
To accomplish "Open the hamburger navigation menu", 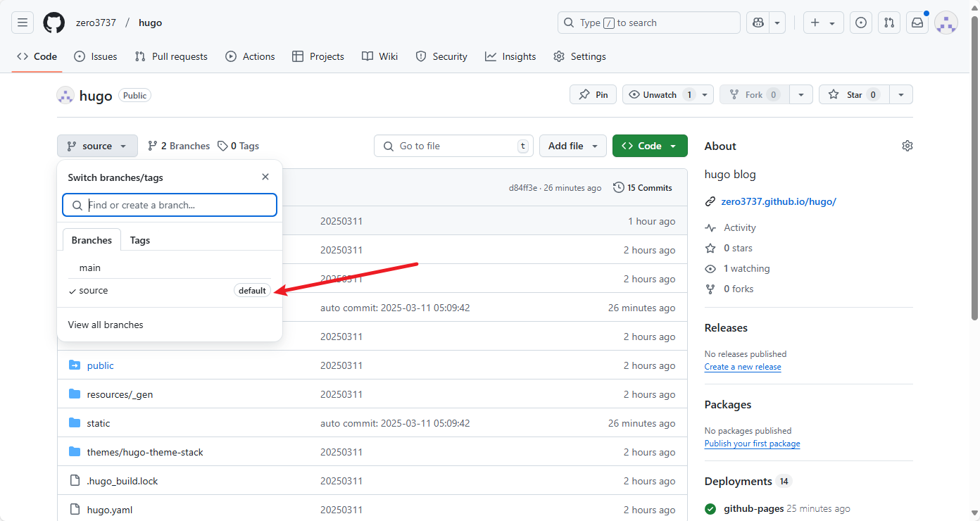I will [23, 23].
